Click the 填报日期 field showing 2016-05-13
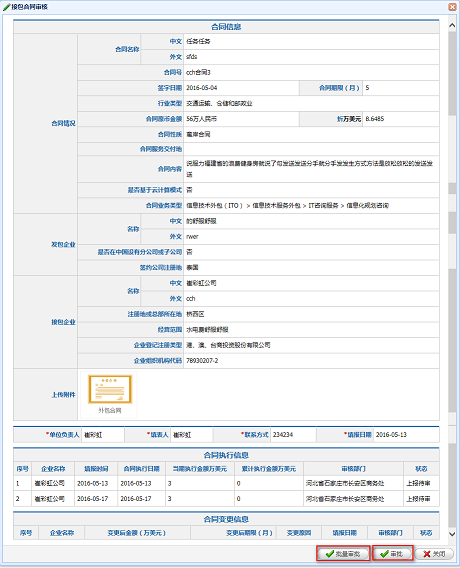The height and width of the screenshot is (568, 460). [x=406, y=435]
